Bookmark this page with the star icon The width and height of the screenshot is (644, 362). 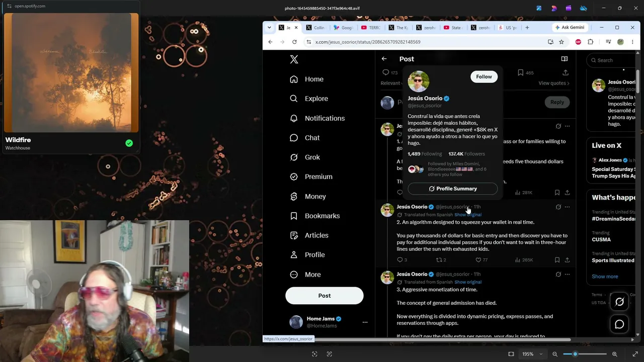(x=561, y=42)
